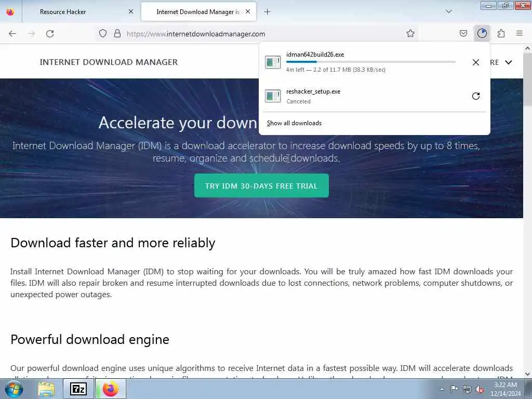
Task: Open the Pocket save icon
Action: [x=463, y=33]
